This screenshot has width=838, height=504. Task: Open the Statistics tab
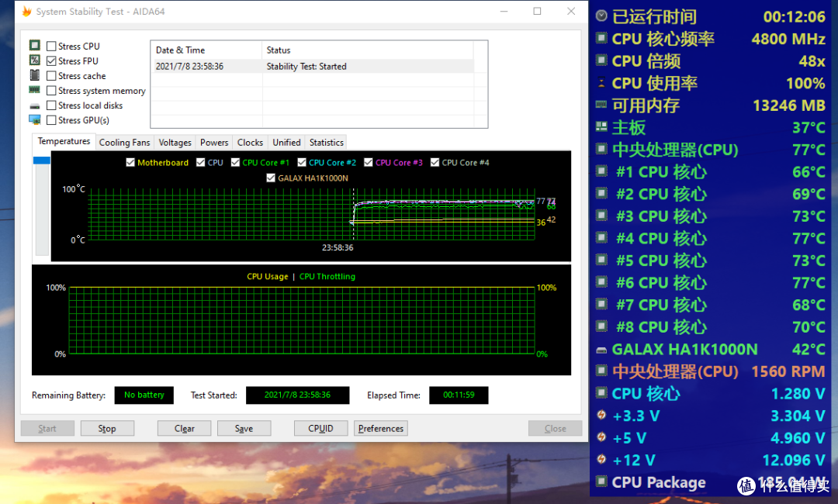(x=326, y=143)
